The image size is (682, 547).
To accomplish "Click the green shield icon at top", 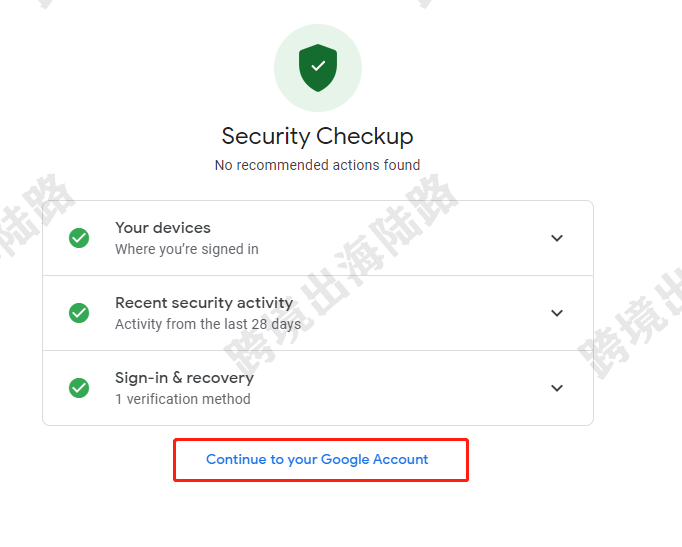I will 318,68.
